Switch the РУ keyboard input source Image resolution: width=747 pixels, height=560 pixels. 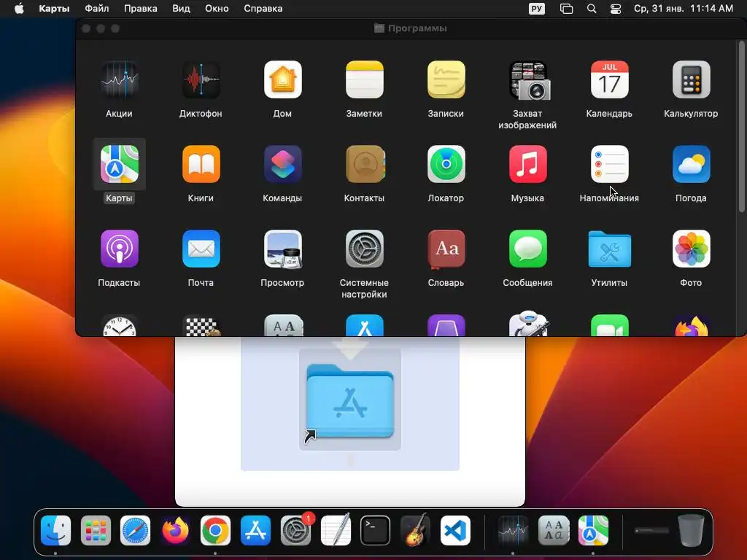(x=536, y=9)
